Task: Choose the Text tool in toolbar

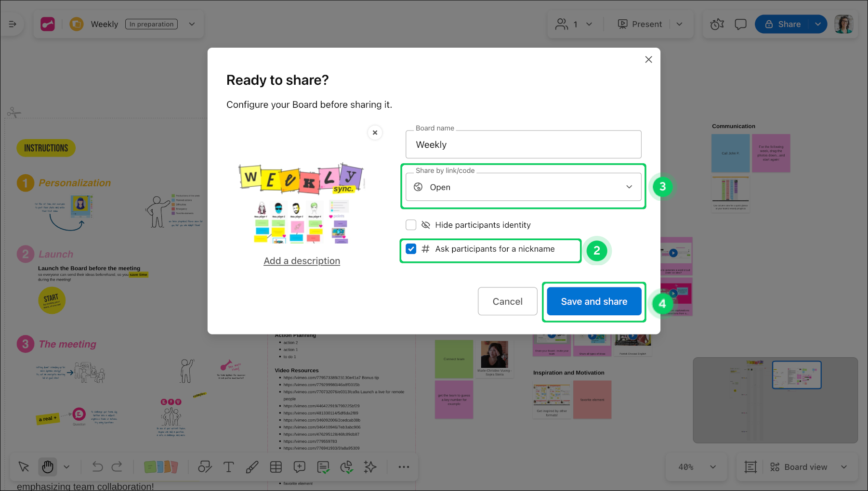Action: coord(228,466)
